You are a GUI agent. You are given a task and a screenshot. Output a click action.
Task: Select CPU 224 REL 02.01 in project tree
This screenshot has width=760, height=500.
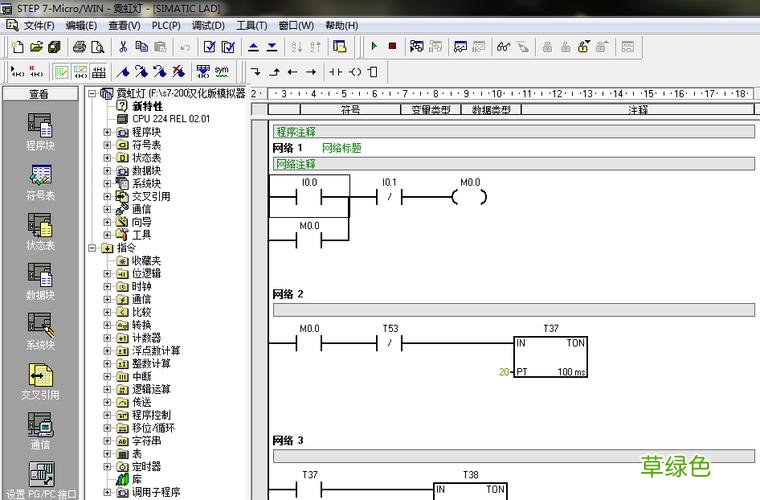pyautogui.click(x=171, y=119)
